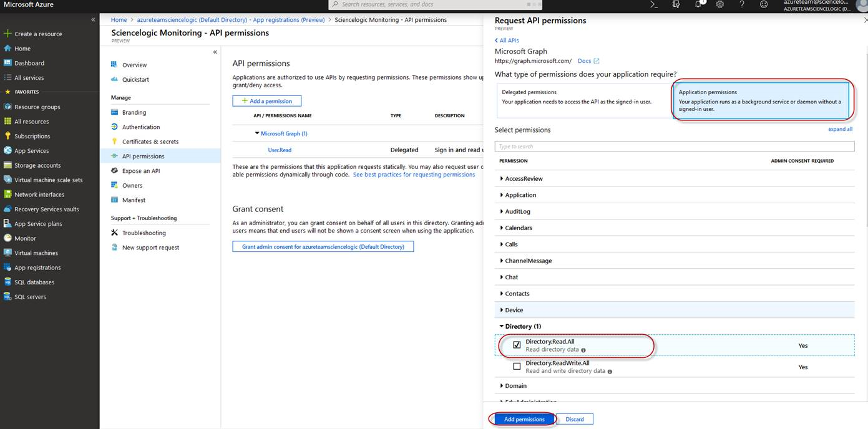Open Cloud Shell from top bar
The image size is (868, 429).
[x=654, y=4]
